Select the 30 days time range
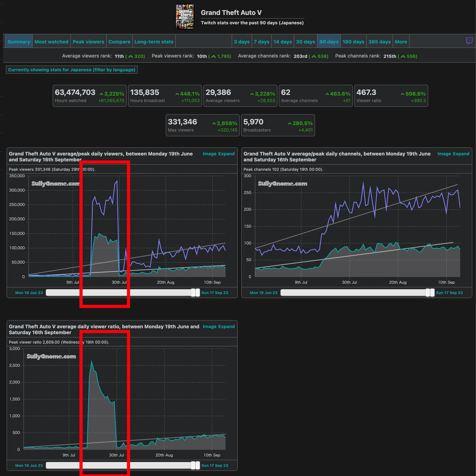This screenshot has height=476, width=476. tap(306, 42)
